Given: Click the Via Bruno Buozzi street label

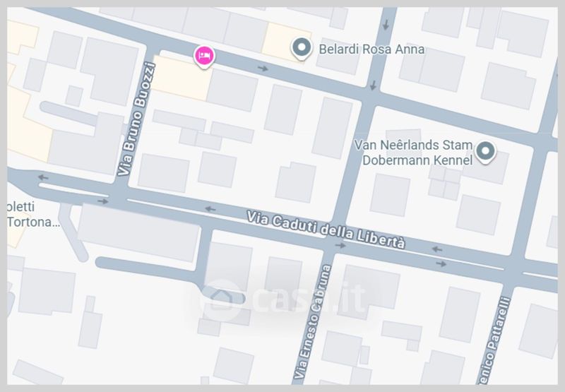Looking at the screenshot, I should click(136, 119).
